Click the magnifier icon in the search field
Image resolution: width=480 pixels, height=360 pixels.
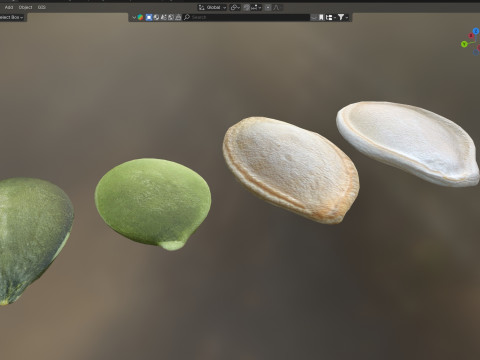pyautogui.click(x=187, y=17)
